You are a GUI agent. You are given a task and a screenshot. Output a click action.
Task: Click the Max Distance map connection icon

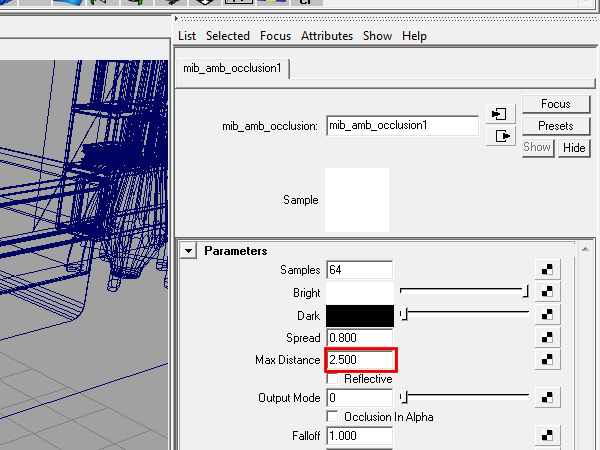coord(548,359)
